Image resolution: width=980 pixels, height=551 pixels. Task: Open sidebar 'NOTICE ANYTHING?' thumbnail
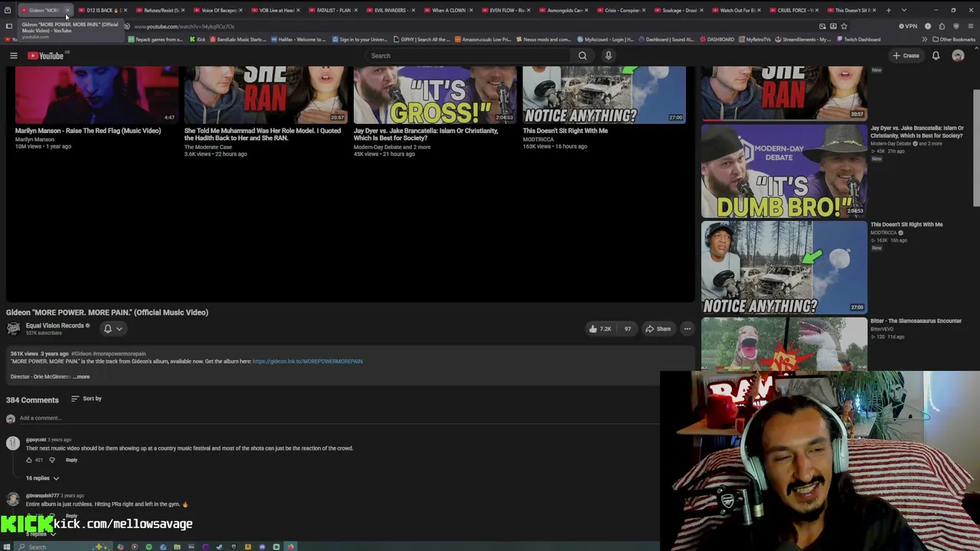pyautogui.click(x=784, y=268)
